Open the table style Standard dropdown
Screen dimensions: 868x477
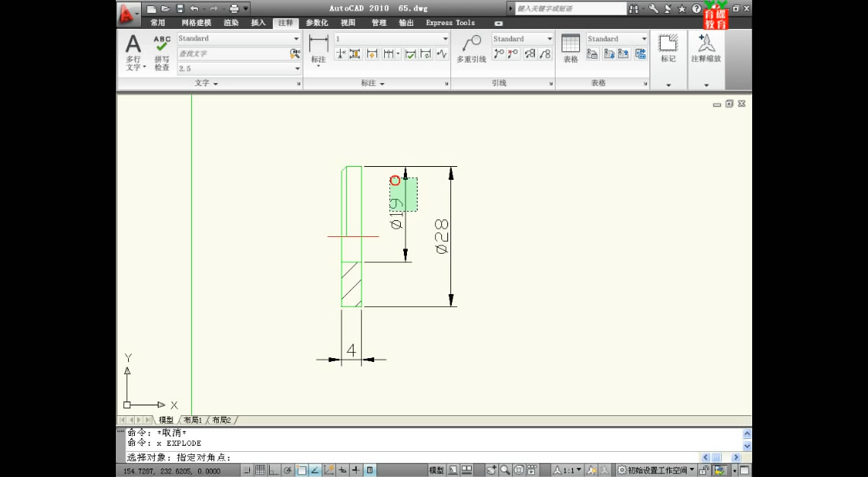coord(617,39)
